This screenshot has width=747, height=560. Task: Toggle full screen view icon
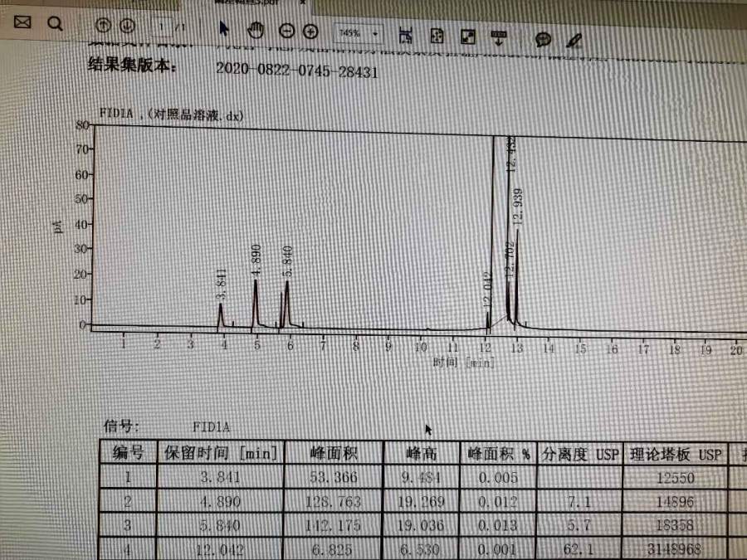[468, 37]
